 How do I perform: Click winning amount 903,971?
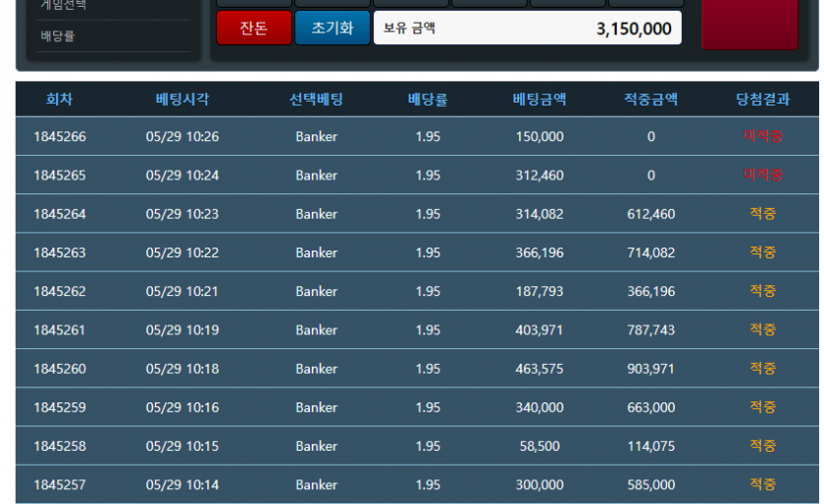(651, 369)
